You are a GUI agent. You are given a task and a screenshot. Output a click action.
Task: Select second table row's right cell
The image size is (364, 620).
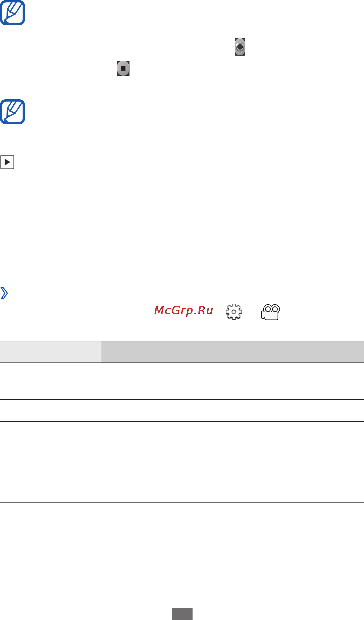point(233,410)
